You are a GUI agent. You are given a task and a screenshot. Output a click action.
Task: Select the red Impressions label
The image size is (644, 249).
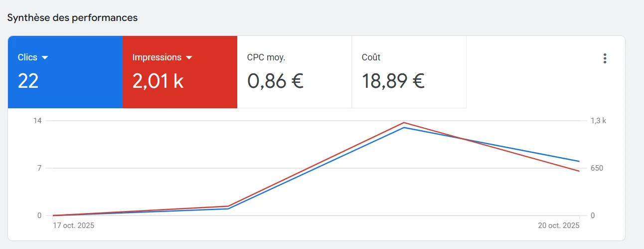(x=157, y=57)
